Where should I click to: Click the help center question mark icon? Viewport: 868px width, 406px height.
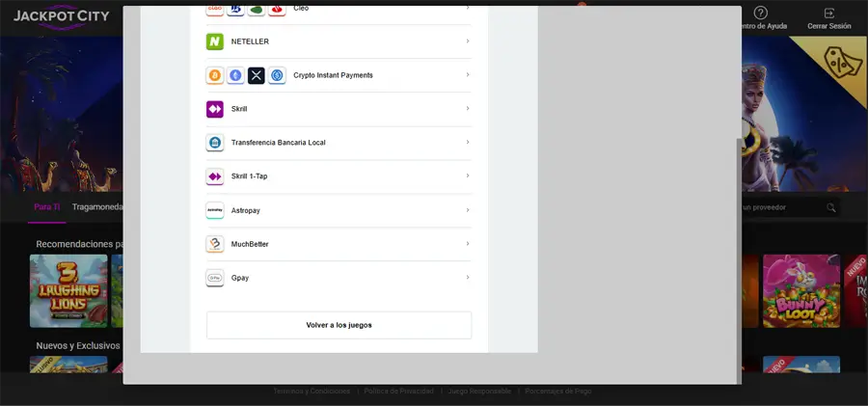click(761, 13)
